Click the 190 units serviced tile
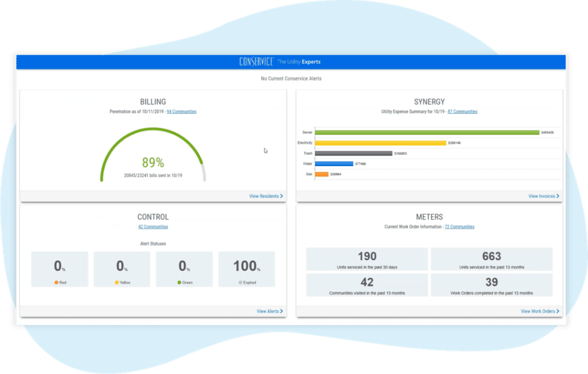 [x=367, y=259]
